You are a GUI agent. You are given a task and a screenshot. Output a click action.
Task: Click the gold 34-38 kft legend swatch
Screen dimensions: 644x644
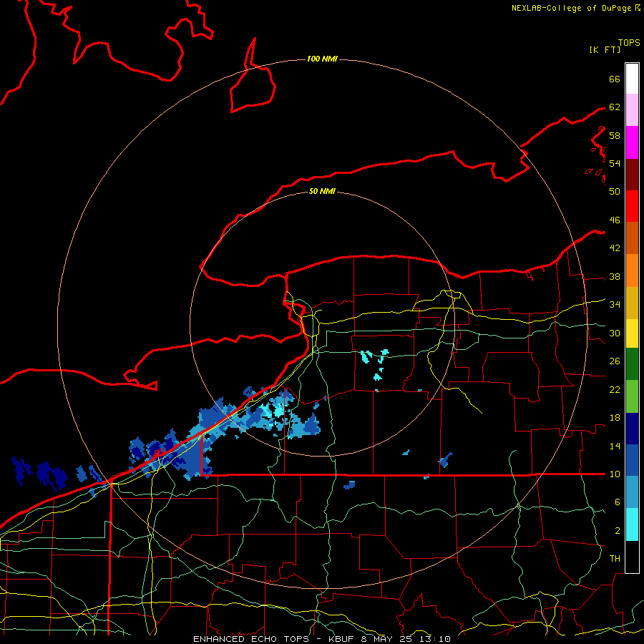[x=632, y=303]
